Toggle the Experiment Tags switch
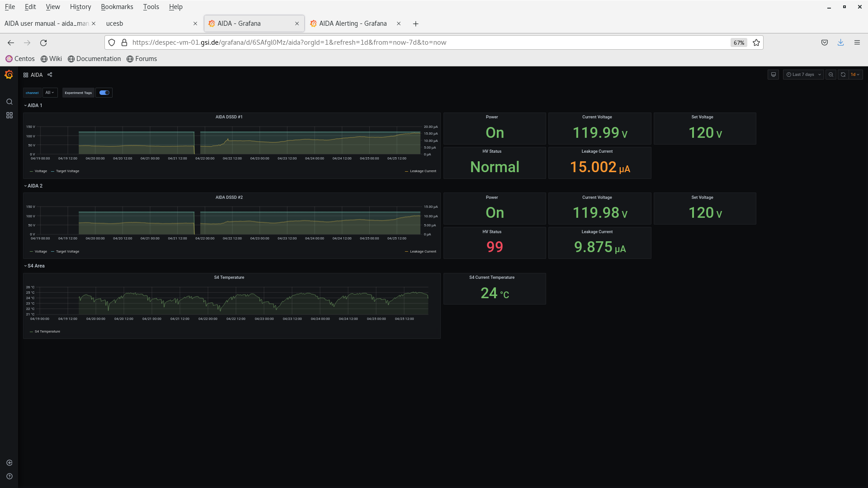 tap(104, 93)
